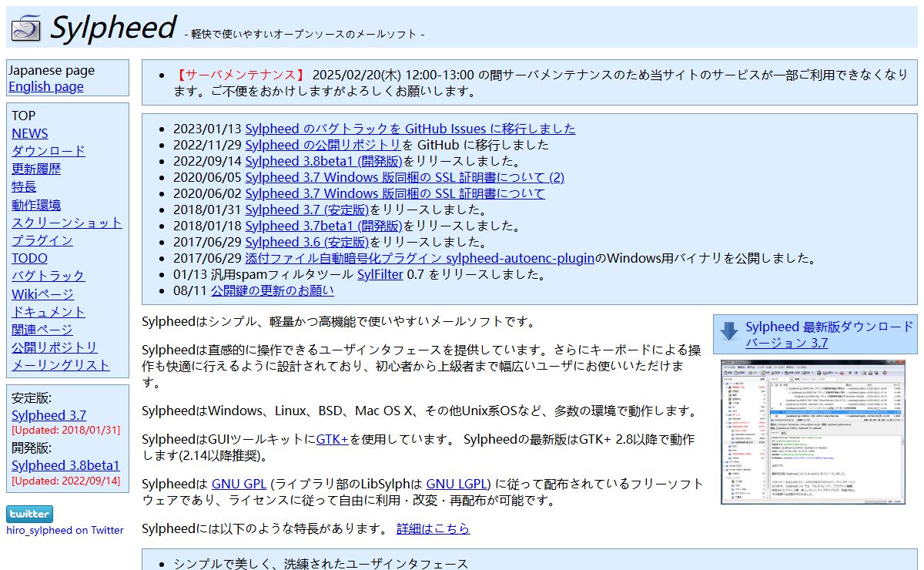
Task: Open the ドキュメント sidebar link
Action: pos(49,312)
